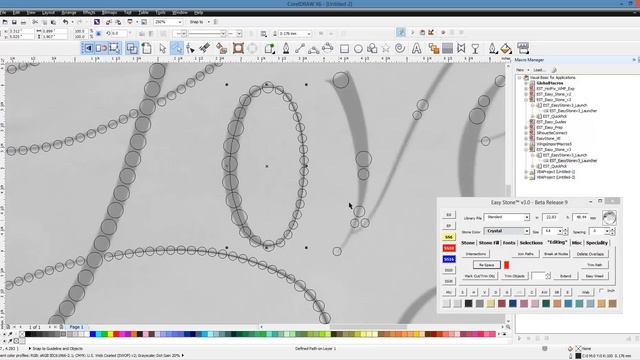Click the Save disk icon
Image resolution: width=640 pixels, height=360 pixels.
(14, 22)
